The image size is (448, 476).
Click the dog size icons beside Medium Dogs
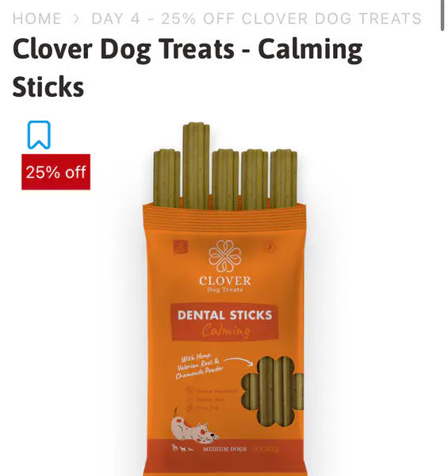point(182,448)
